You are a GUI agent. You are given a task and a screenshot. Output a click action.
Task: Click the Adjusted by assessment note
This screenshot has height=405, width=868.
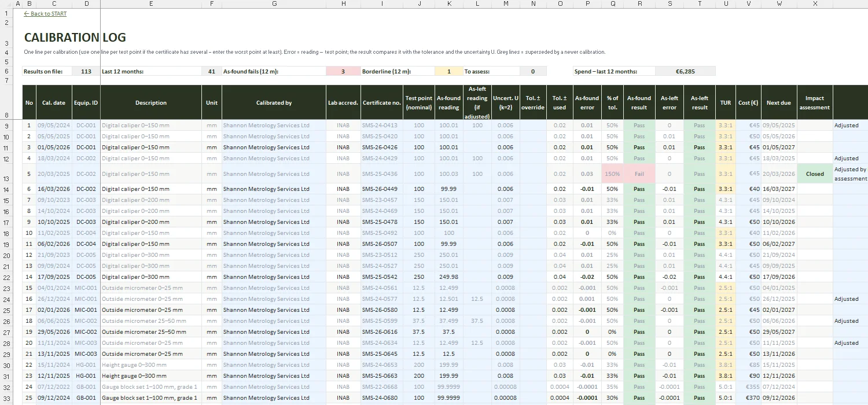point(850,174)
